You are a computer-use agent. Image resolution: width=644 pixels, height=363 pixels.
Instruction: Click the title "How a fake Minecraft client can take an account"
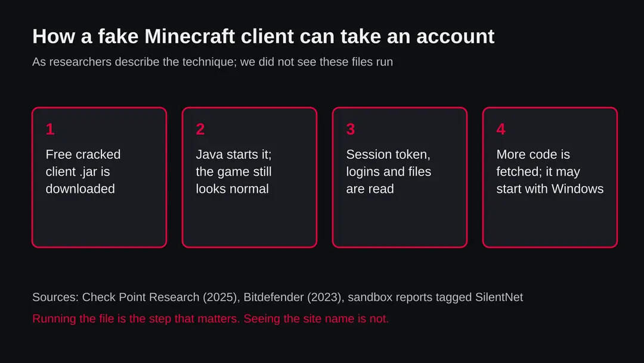(x=264, y=36)
